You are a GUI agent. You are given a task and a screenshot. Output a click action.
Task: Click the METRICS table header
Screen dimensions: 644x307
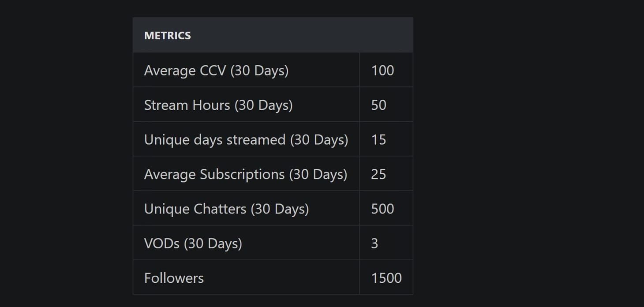coord(168,36)
